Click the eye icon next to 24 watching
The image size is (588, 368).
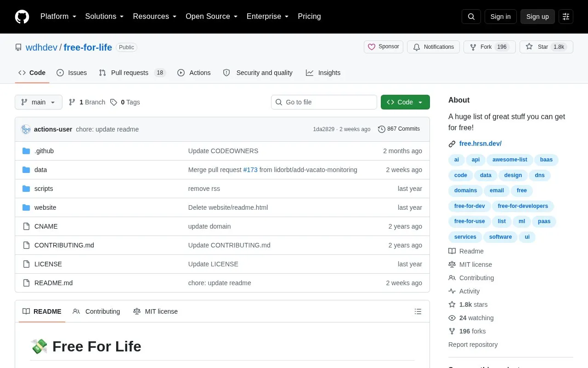[452, 318]
